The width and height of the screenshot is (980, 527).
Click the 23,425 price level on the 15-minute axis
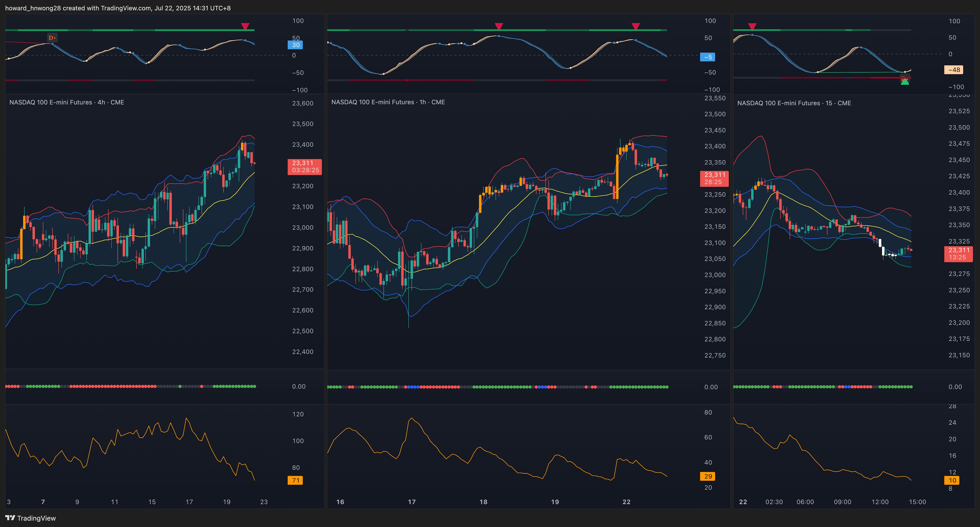tap(959, 176)
